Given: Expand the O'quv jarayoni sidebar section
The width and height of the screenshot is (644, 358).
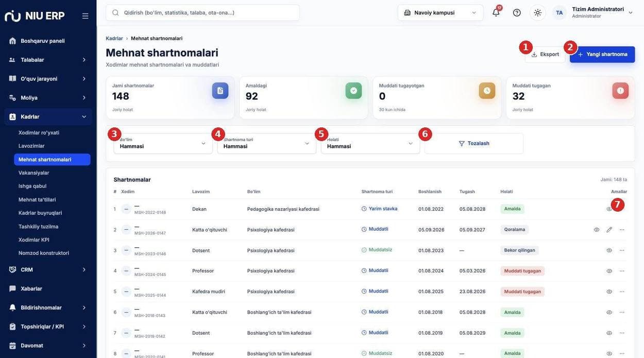Looking at the screenshot, I should [48, 79].
